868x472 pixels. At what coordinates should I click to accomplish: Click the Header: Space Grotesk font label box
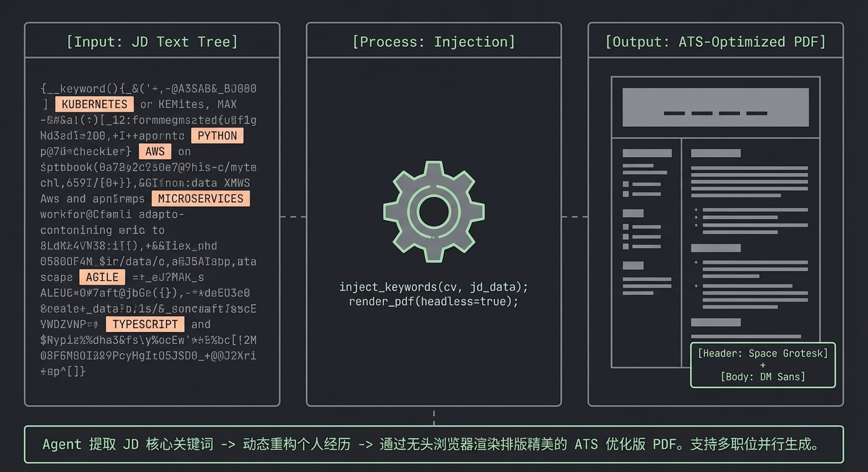coord(763,365)
